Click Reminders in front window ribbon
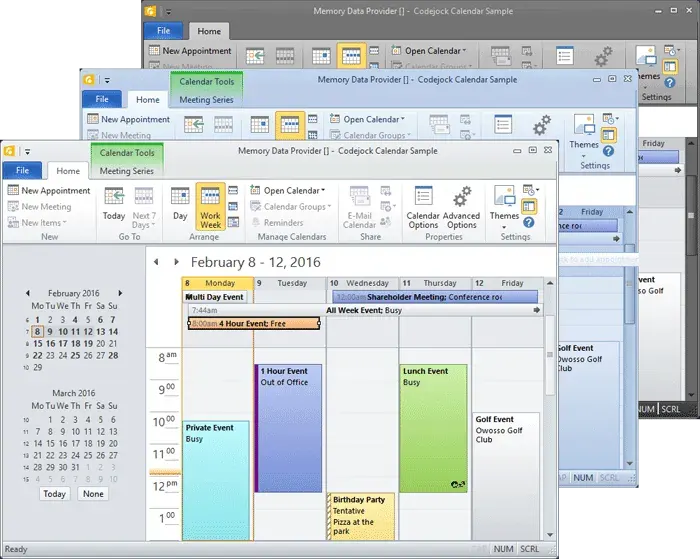 click(278, 222)
